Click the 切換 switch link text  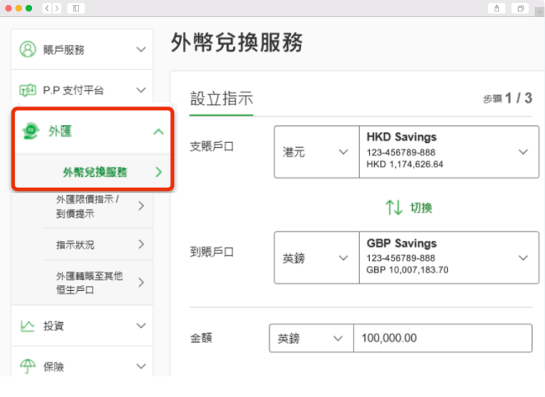pyautogui.click(x=421, y=208)
